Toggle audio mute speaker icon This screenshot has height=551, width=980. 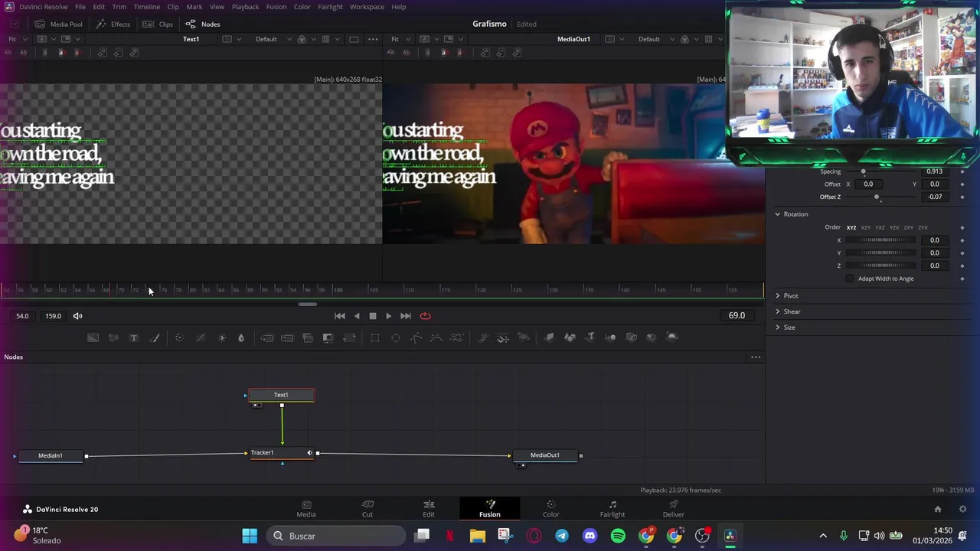[x=77, y=316]
